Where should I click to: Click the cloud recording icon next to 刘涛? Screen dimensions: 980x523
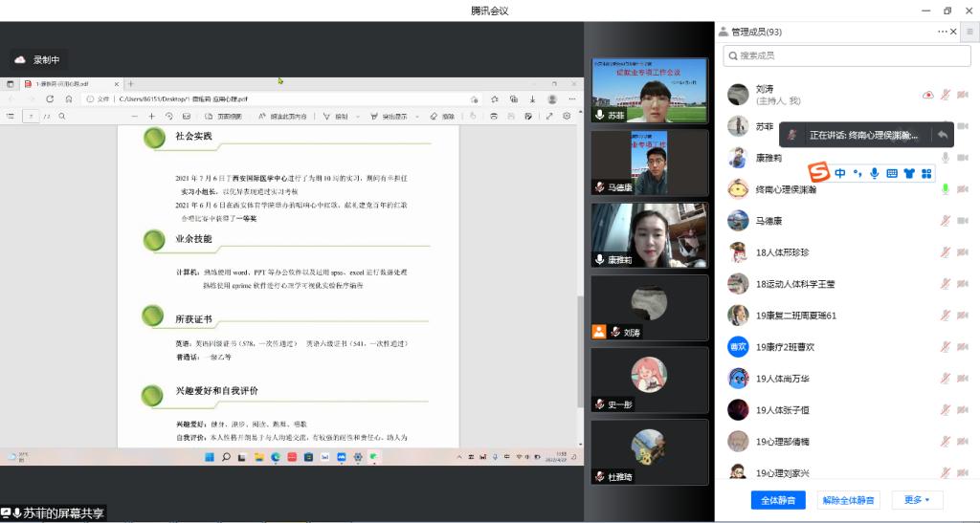927,95
